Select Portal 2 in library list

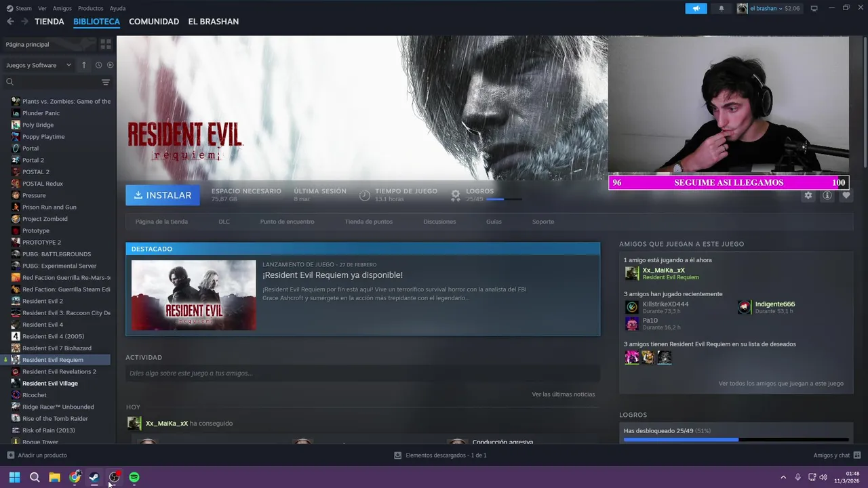[33, 160]
